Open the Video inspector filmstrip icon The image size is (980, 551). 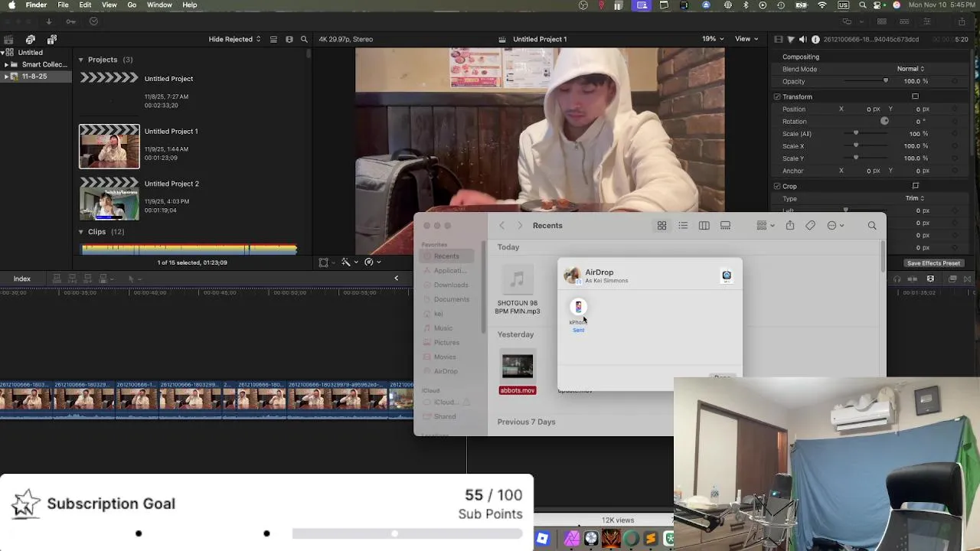[779, 39]
